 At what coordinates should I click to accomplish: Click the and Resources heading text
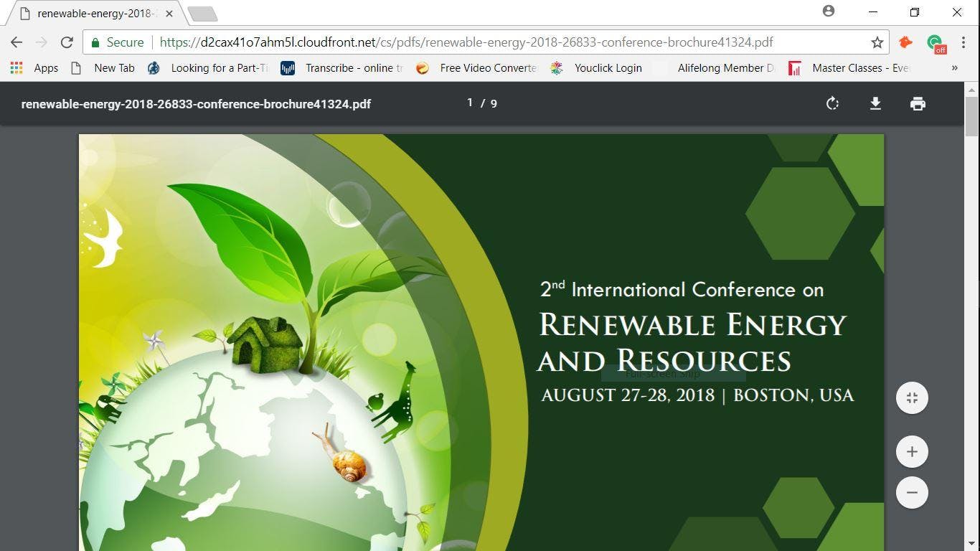[664, 361]
